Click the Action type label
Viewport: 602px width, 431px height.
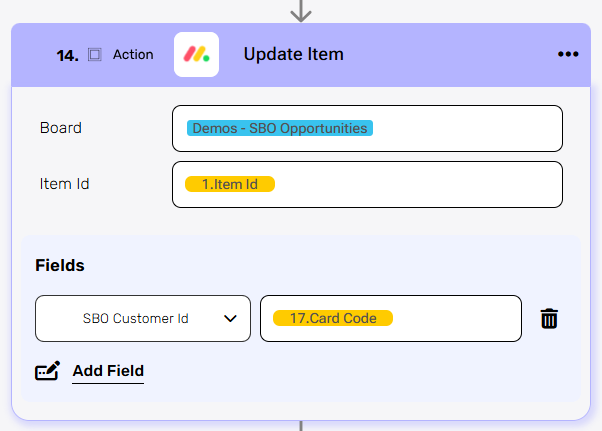pos(133,54)
